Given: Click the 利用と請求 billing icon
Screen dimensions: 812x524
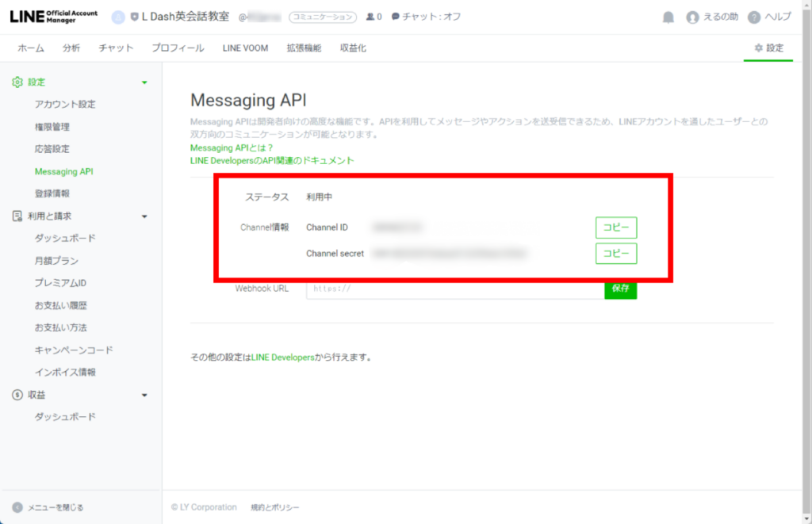Looking at the screenshot, I should [17, 216].
